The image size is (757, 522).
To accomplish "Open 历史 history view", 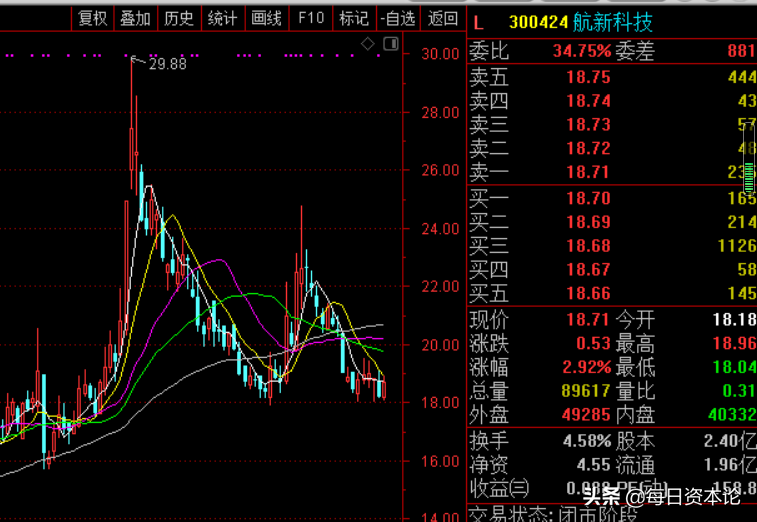I will pyautogui.click(x=179, y=19).
